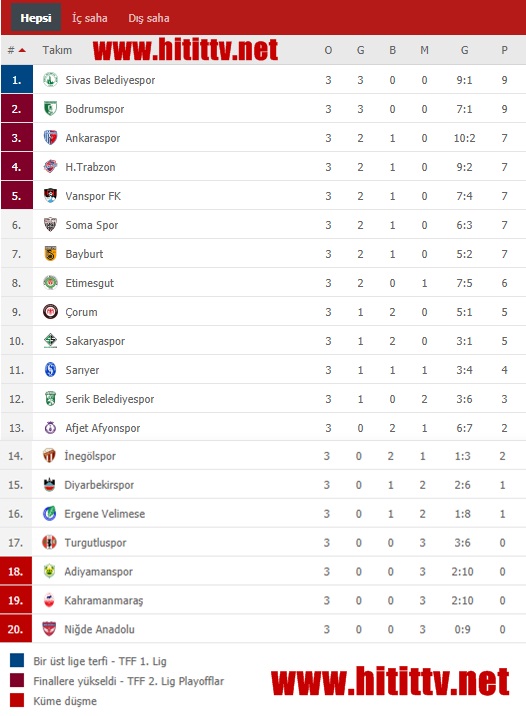Select the Sarıyer blue emblem
The image size is (526, 716).
pyautogui.click(x=50, y=369)
